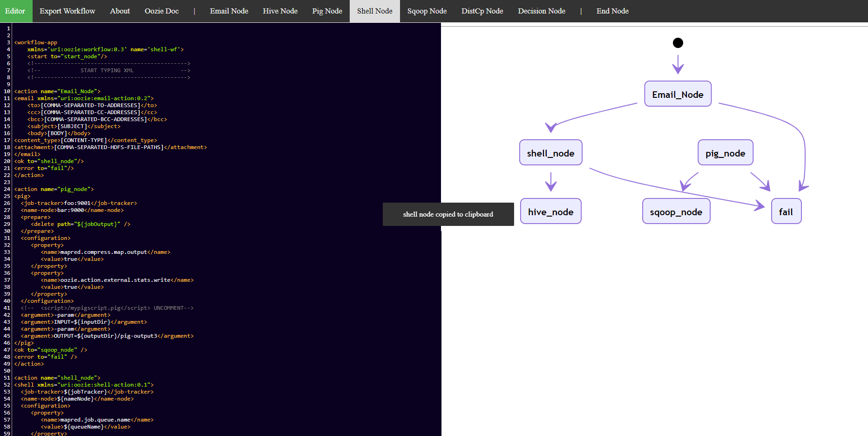This screenshot has height=436, width=868.
Task: Click the action name="Email_Node" line
Action: tap(57, 91)
